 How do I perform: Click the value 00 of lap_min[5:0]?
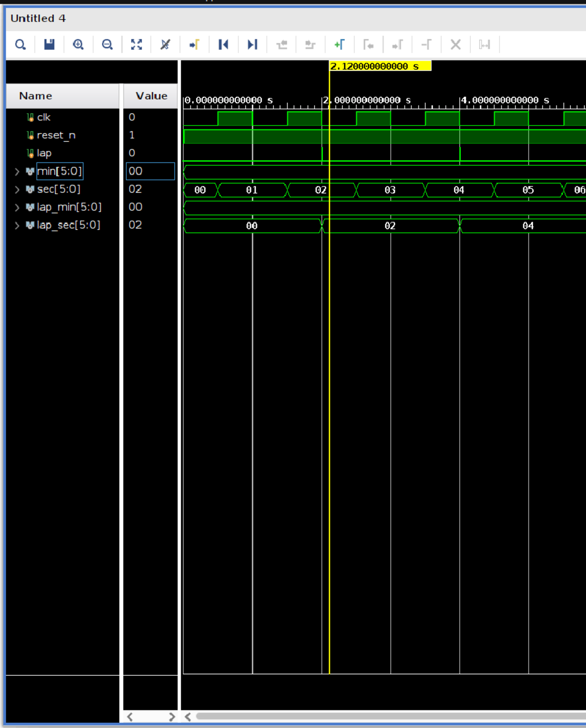(135, 207)
